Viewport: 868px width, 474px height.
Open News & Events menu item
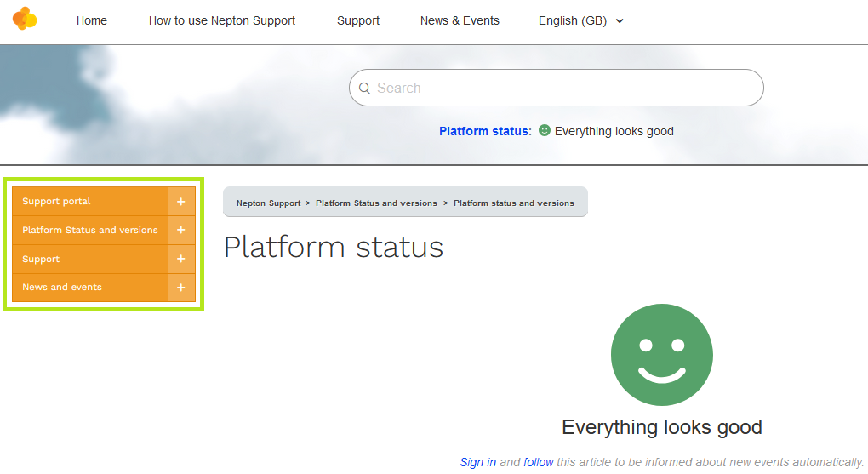pos(460,21)
